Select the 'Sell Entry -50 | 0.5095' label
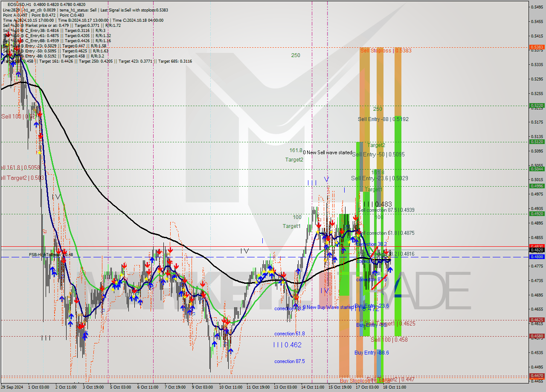This screenshot has width=546, height=392. pos(378,154)
